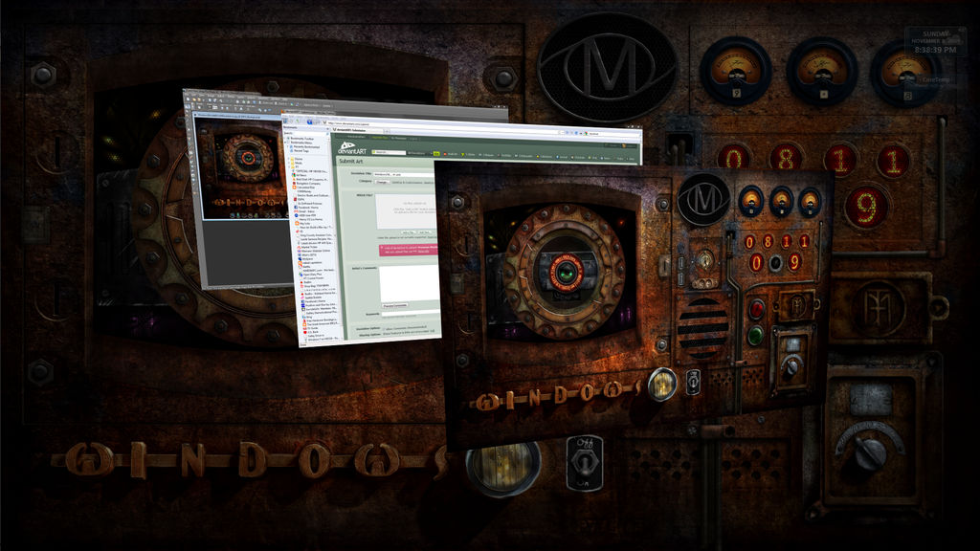Image resolution: width=980 pixels, height=551 pixels.
Task: Close the Bookmarks sidebar with its X
Action: click(x=327, y=129)
